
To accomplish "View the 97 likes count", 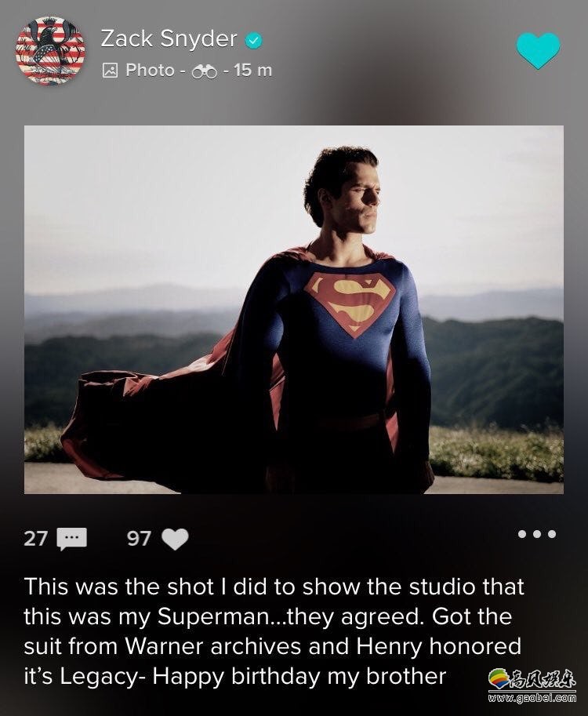I will point(139,539).
